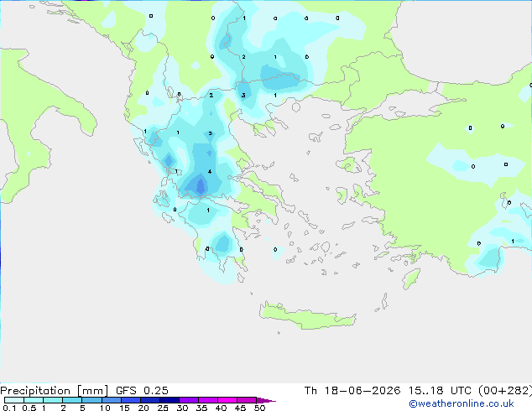Click the 0.5–1 mm legend swatch

[34, 400]
